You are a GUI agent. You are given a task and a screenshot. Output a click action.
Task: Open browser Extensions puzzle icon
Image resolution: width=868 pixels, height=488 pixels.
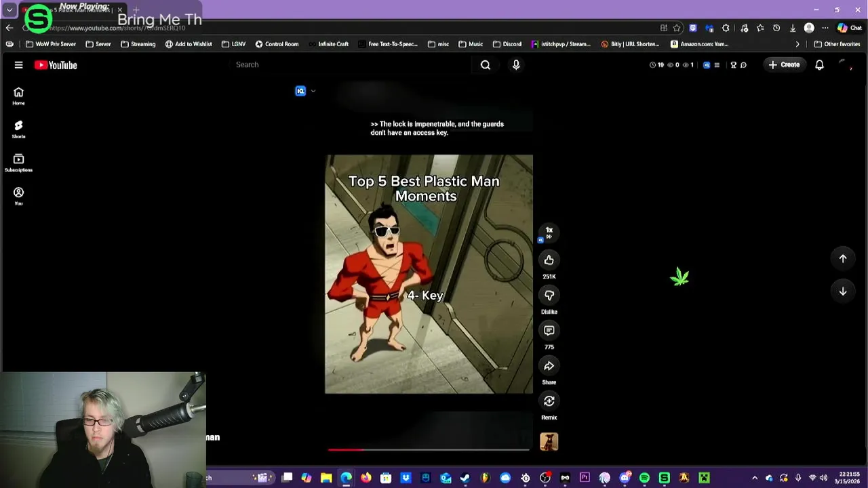point(726,28)
